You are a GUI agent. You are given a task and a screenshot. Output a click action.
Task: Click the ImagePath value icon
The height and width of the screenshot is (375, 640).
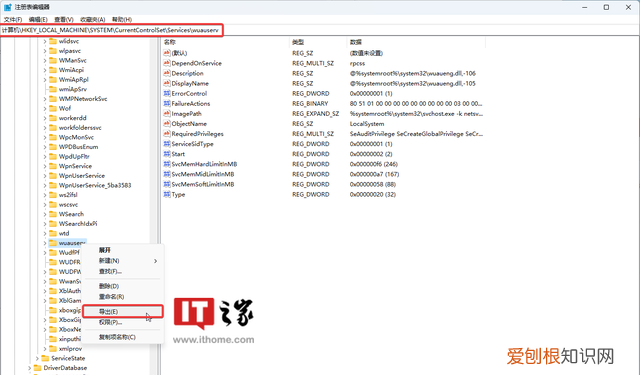click(167, 113)
